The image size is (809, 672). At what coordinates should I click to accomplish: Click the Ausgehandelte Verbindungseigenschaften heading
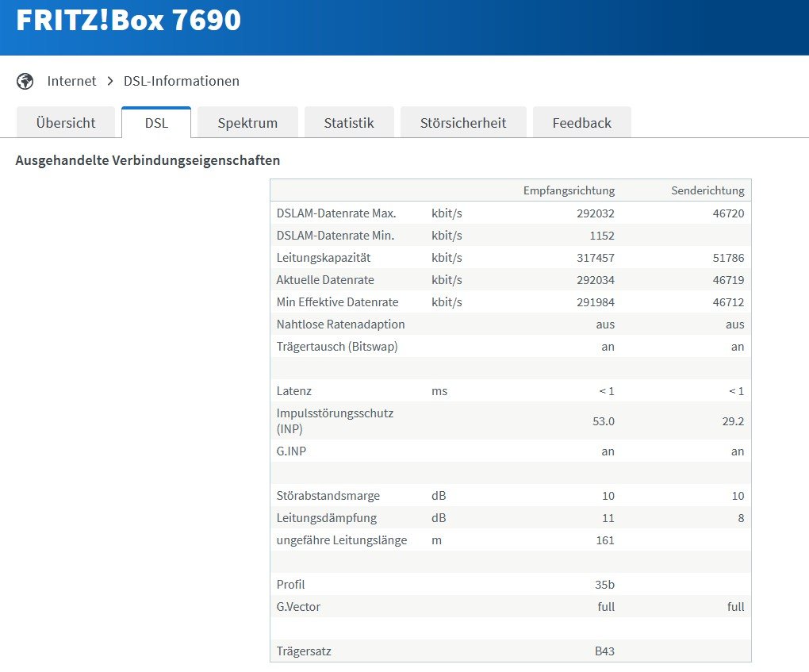coord(148,160)
